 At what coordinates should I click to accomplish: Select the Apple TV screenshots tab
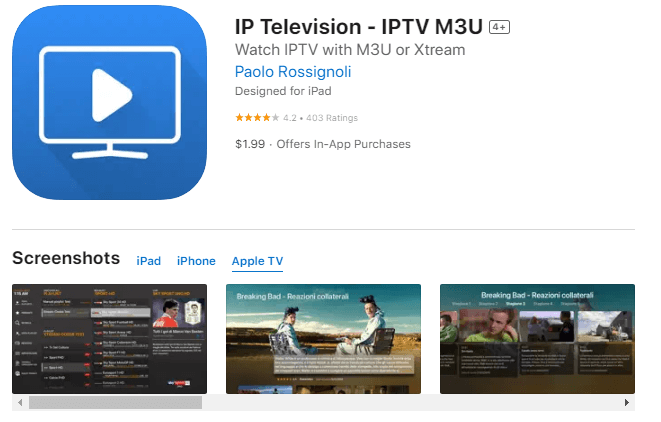257,261
